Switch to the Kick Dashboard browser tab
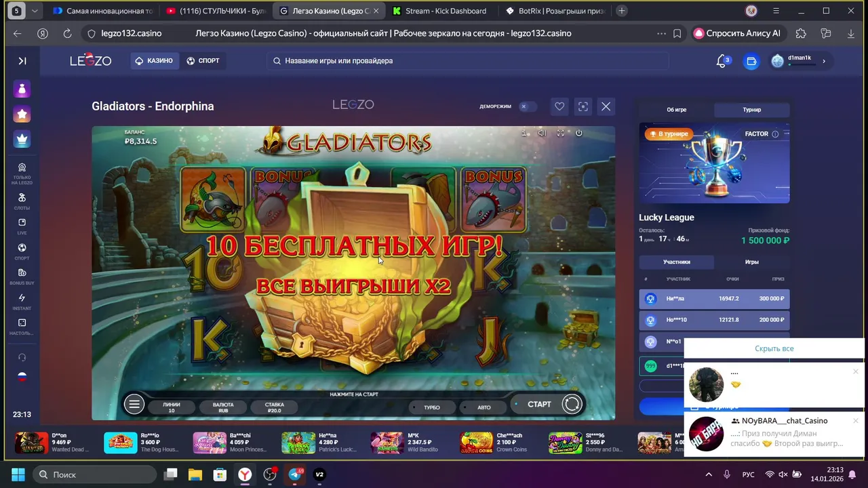Screen dimensions: 868x488 (439, 11)
